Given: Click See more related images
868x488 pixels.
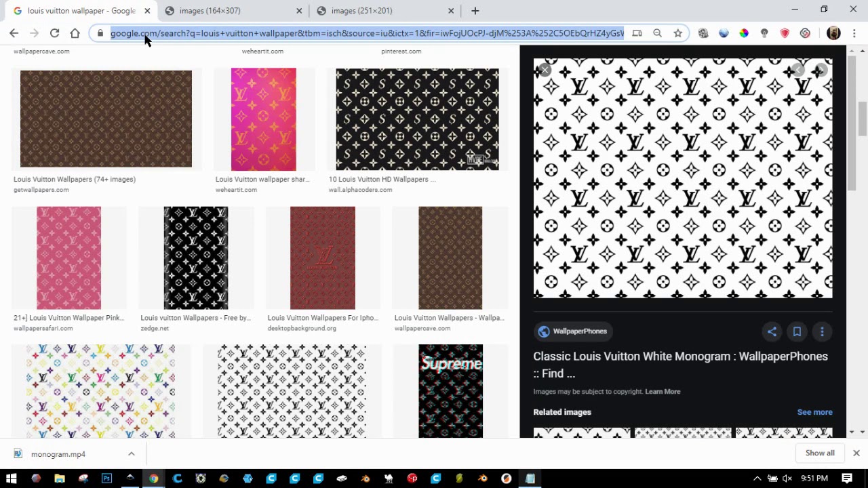Looking at the screenshot, I should pyautogui.click(x=814, y=412).
